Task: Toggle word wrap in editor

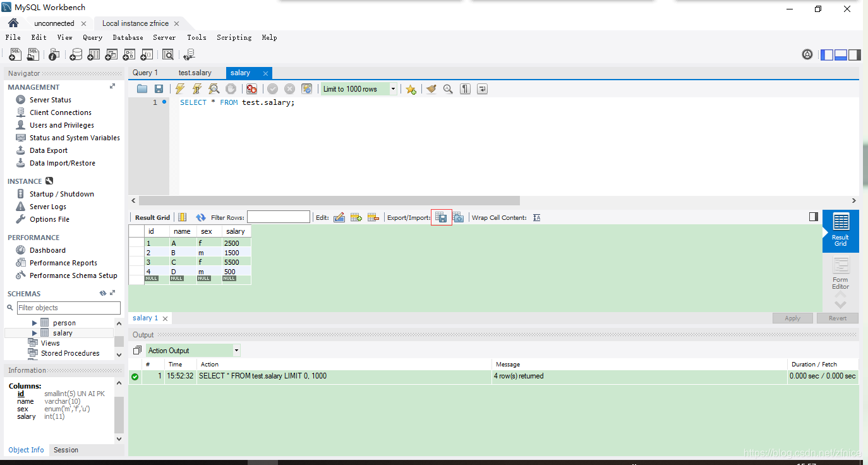Action: pos(482,89)
